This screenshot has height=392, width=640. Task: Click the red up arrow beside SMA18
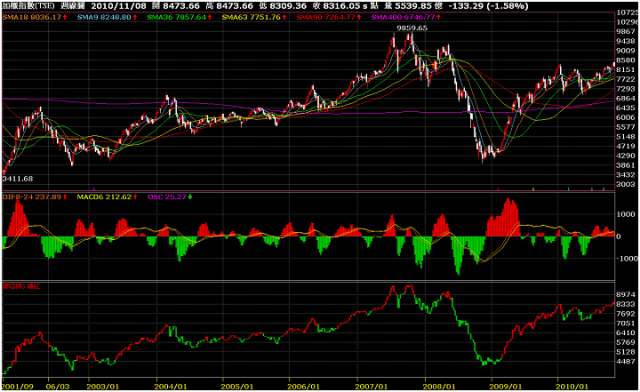pyautogui.click(x=65, y=17)
